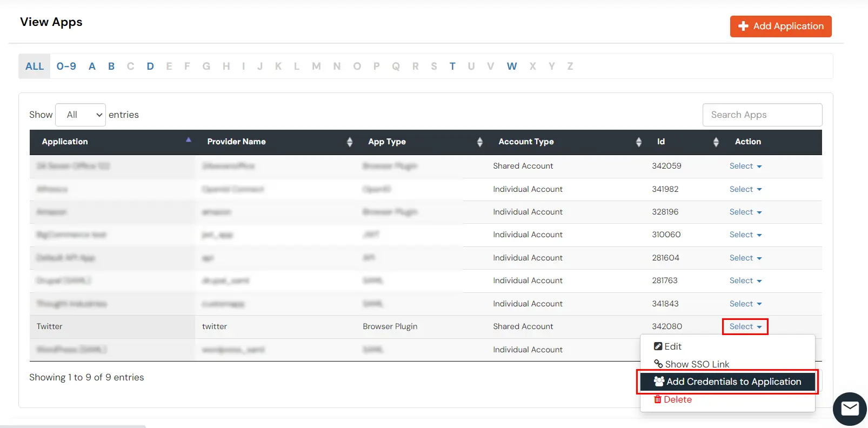This screenshot has height=428, width=868.
Task: Open Select dropdown for Id 341982
Action: coord(745,189)
